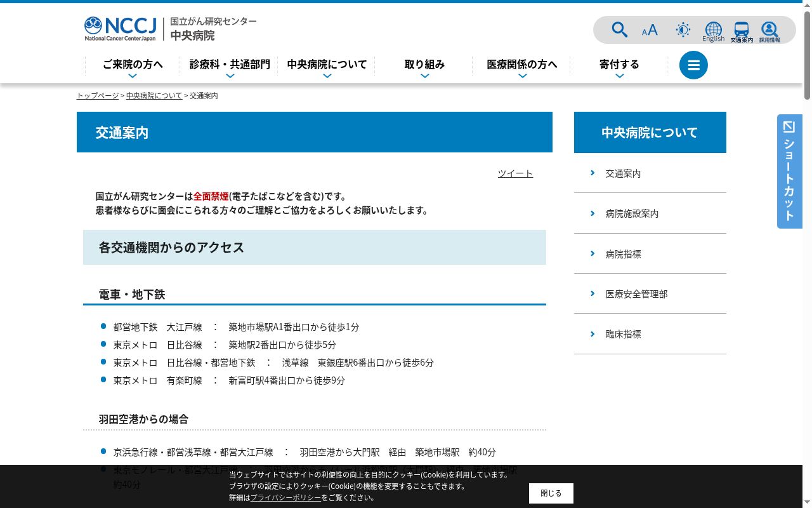812x508 pixels.
Task: Click the 築地駅2番出口から徒歩5分 access line
Action: (225, 345)
